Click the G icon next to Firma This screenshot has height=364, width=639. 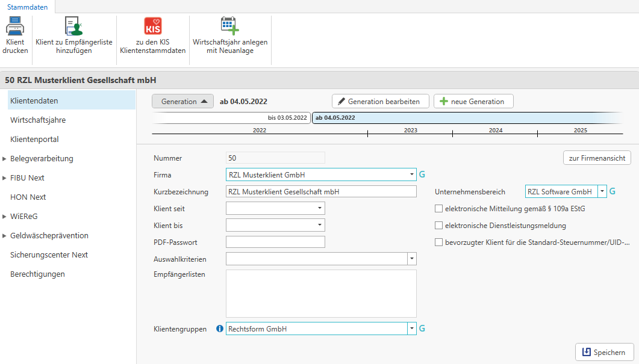click(x=422, y=174)
